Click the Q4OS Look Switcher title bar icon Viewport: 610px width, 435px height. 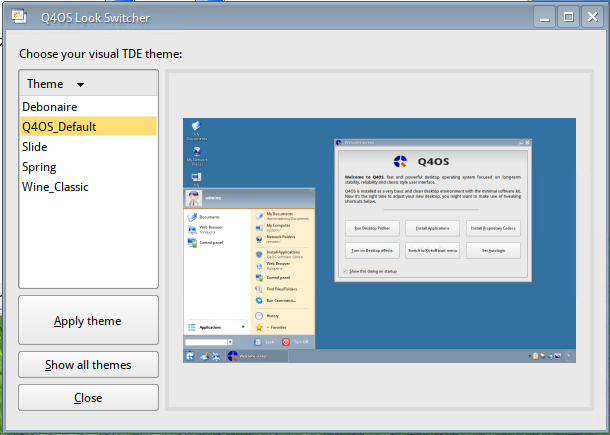click(x=19, y=17)
